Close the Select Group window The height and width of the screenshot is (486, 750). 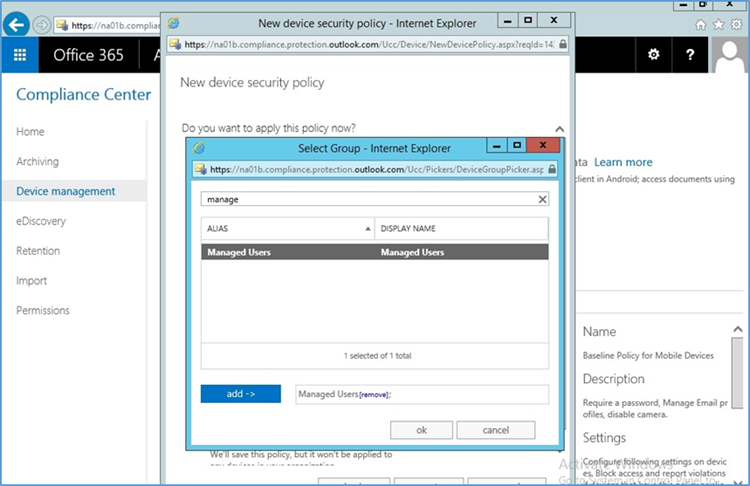pos(543,145)
